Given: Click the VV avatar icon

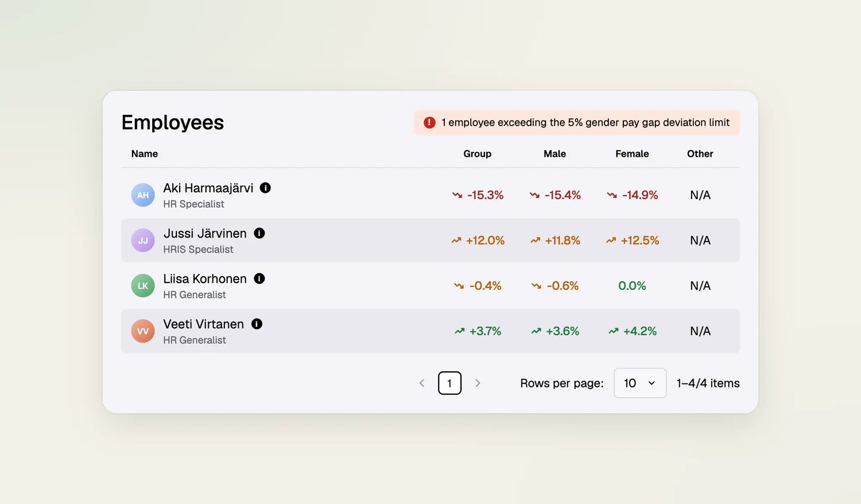Looking at the screenshot, I should pyautogui.click(x=143, y=331).
